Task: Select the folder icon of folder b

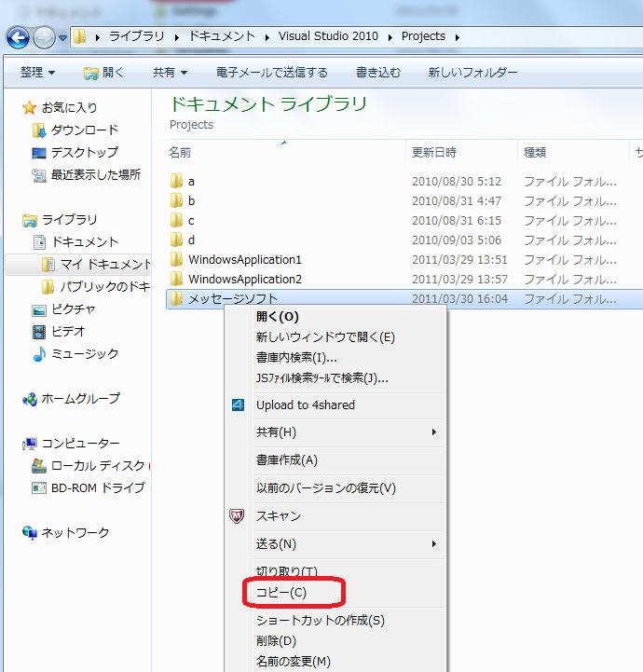Action: point(176,200)
